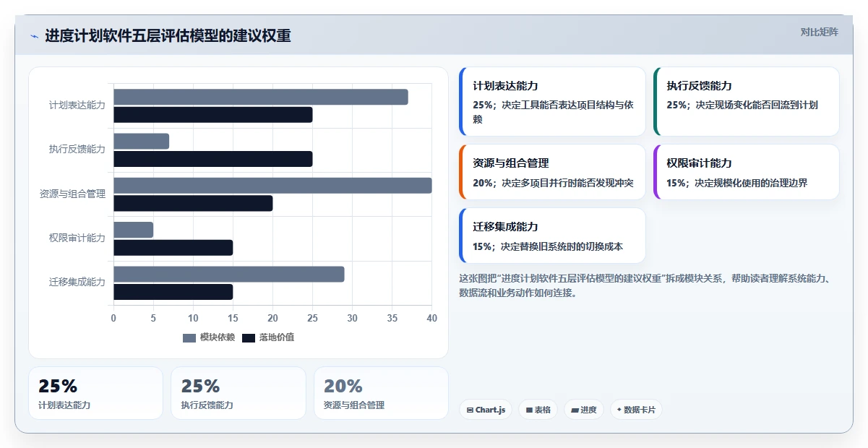Click the 权限审计能力 y-axis label
This screenshot has width=868, height=448.
pos(77,238)
